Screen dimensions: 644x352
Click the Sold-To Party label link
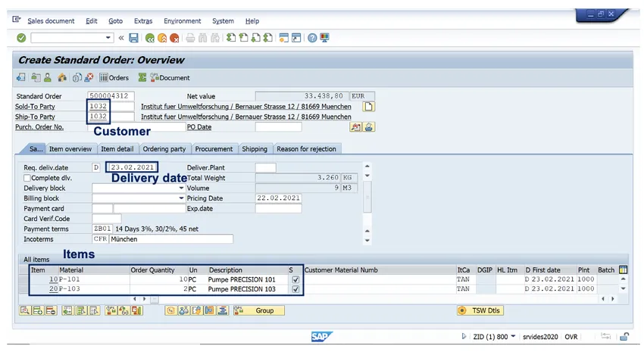35,107
